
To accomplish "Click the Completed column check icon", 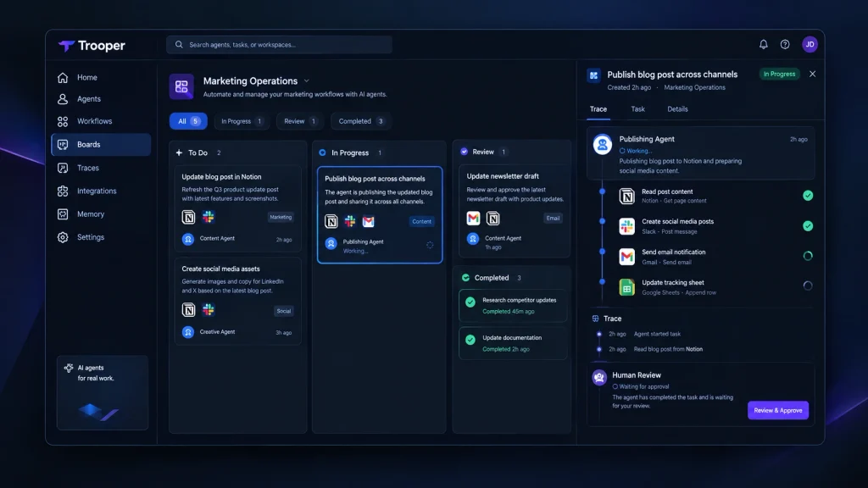I will click(465, 278).
